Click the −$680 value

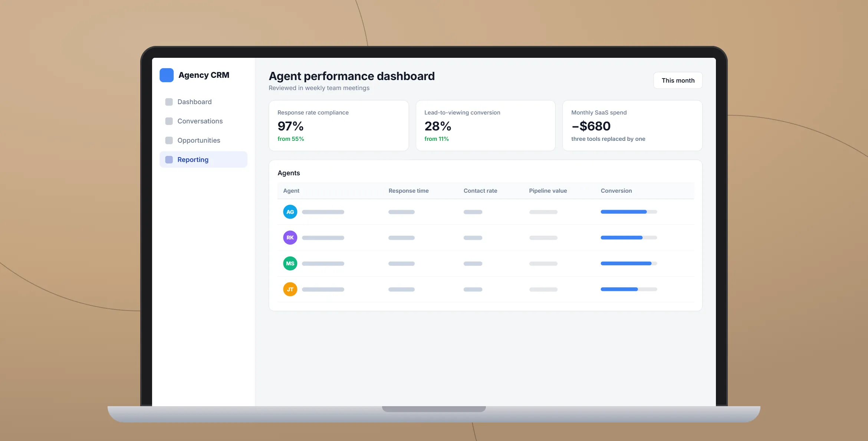tap(591, 126)
